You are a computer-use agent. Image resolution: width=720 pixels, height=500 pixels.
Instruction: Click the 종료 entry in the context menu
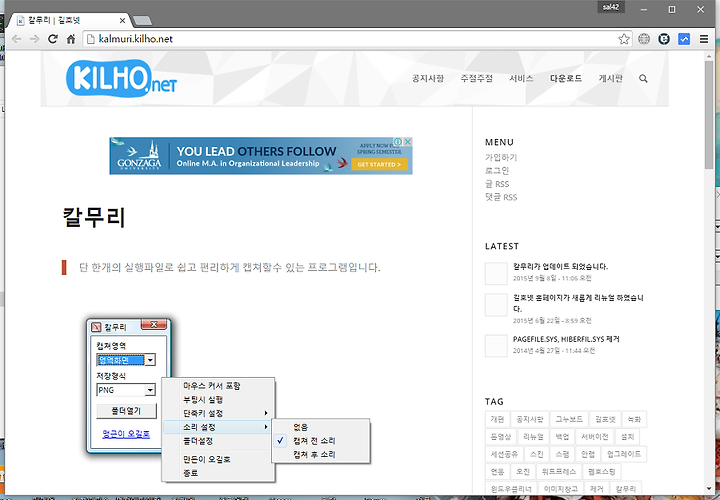click(219, 473)
